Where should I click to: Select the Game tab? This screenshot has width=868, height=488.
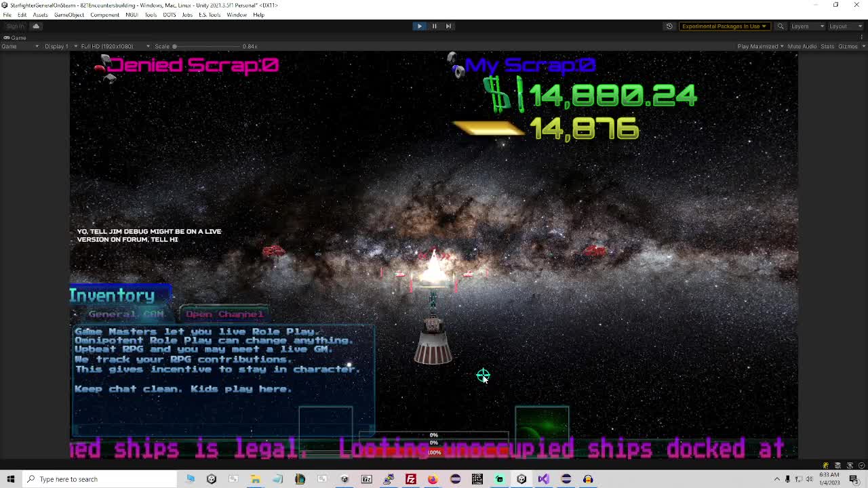(15, 38)
